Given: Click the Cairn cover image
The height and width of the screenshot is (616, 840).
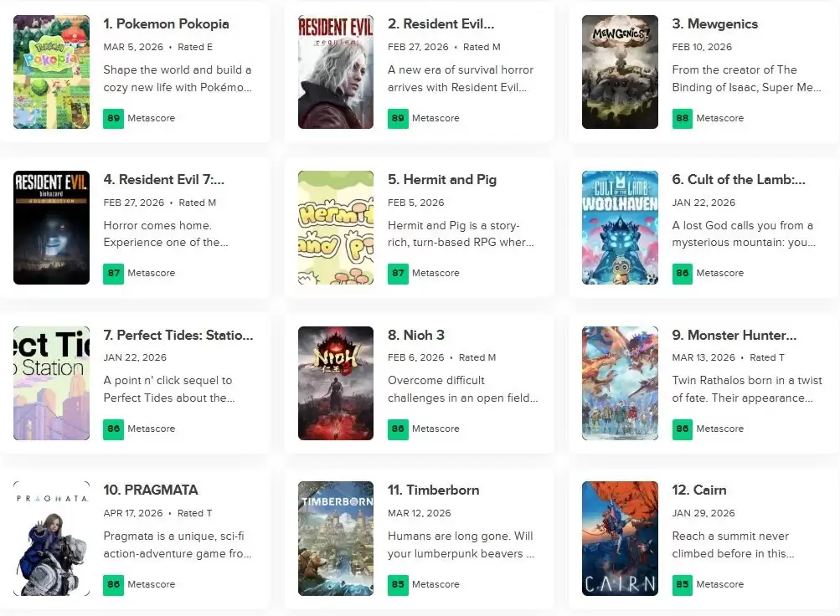Looking at the screenshot, I should click(x=620, y=538).
